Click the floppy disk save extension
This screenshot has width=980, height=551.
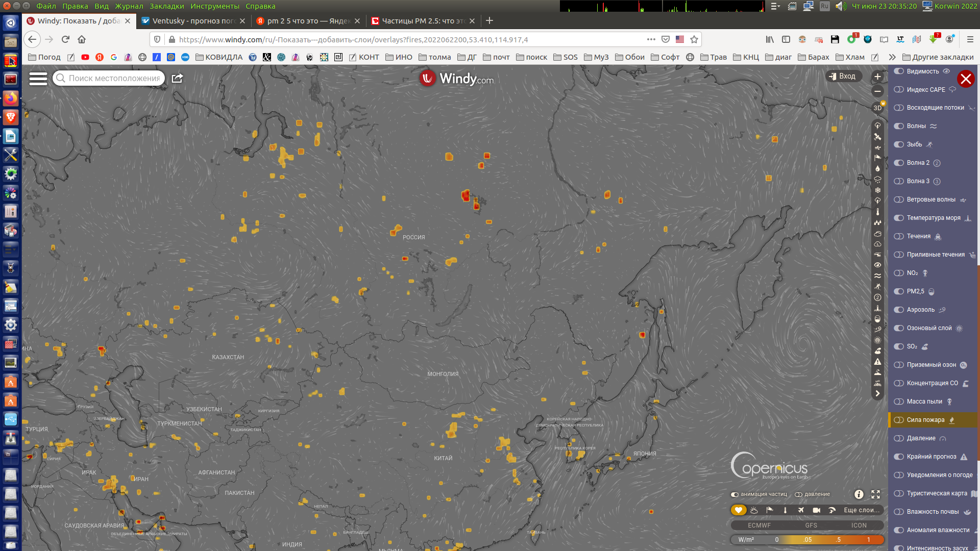coord(835,39)
